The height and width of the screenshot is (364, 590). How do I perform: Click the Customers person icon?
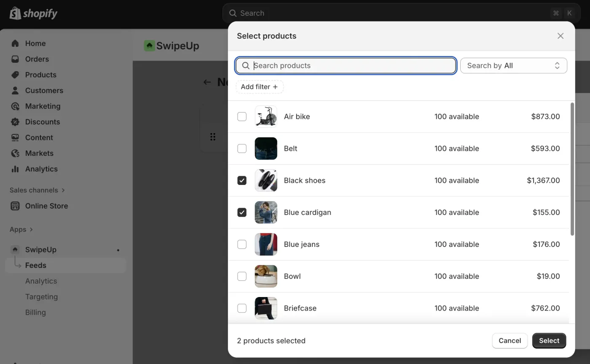coord(15,90)
